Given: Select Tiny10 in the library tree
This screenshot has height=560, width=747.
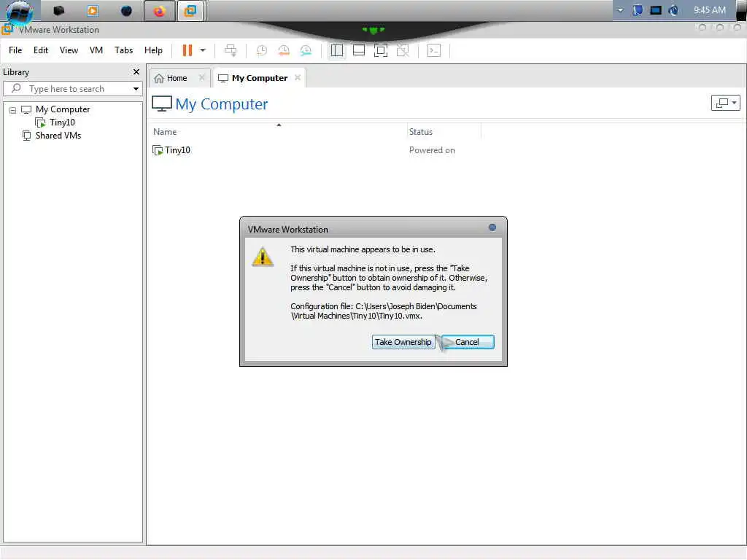Looking at the screenshot, I should [62, 122].
